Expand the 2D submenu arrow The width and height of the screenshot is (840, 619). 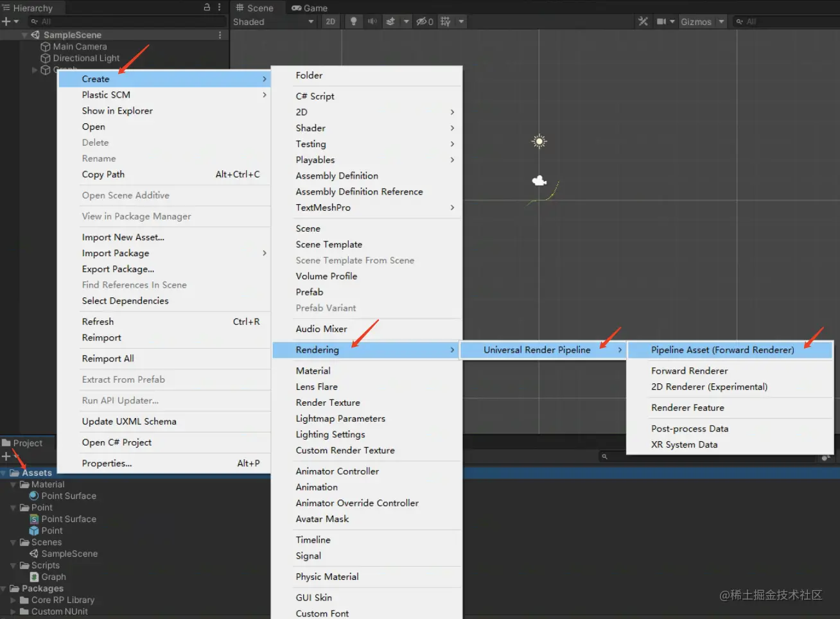pos(452,112)
